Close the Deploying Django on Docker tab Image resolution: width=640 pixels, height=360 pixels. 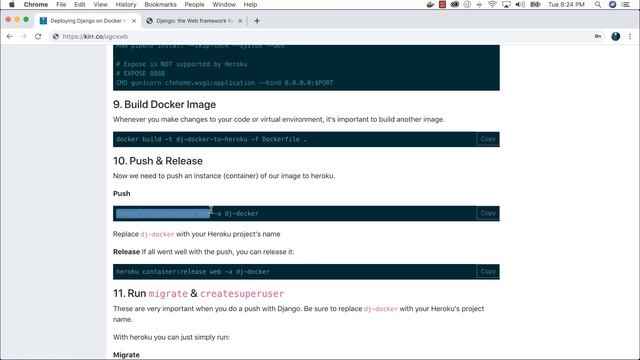point(134,21)
